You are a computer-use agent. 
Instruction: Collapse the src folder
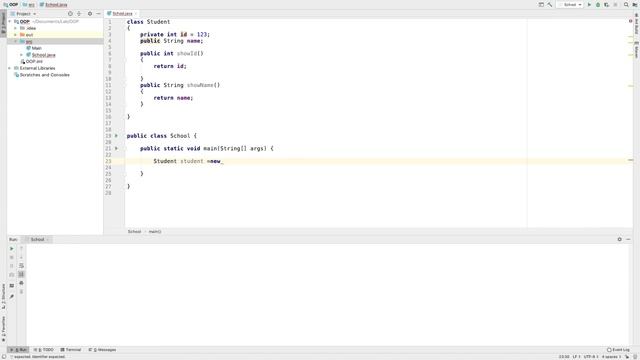(x=16, y=42)
